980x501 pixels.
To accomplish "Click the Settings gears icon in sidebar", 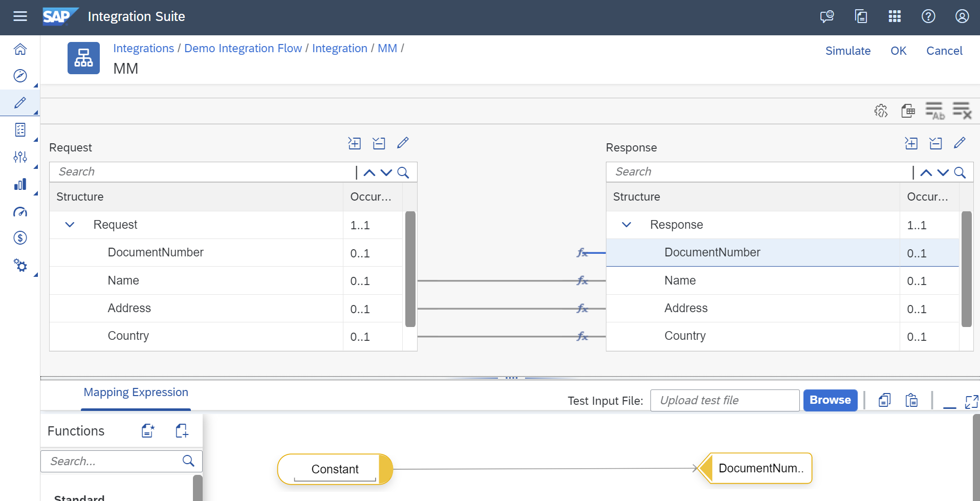I will click(x=19, y=266).
